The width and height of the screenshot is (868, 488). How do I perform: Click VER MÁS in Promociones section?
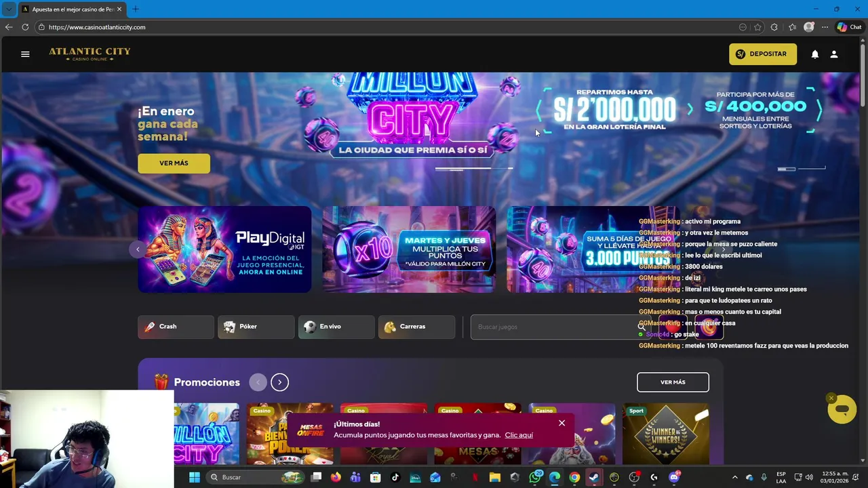click(673, 382)
